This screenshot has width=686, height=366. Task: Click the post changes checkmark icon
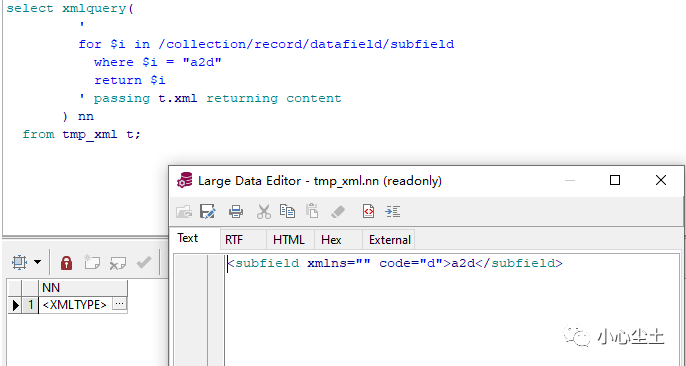[x=144, y=262]
